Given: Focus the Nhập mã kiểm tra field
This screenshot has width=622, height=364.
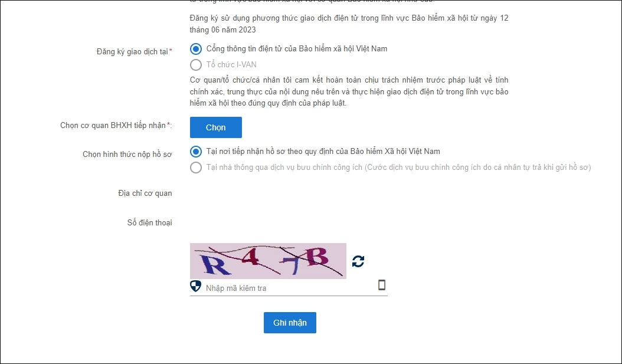Looking at the screenshot, I should [289, 288].
